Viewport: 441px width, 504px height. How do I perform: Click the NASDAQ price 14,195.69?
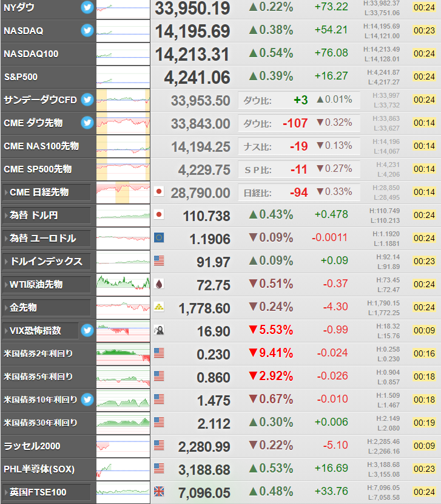192,31
